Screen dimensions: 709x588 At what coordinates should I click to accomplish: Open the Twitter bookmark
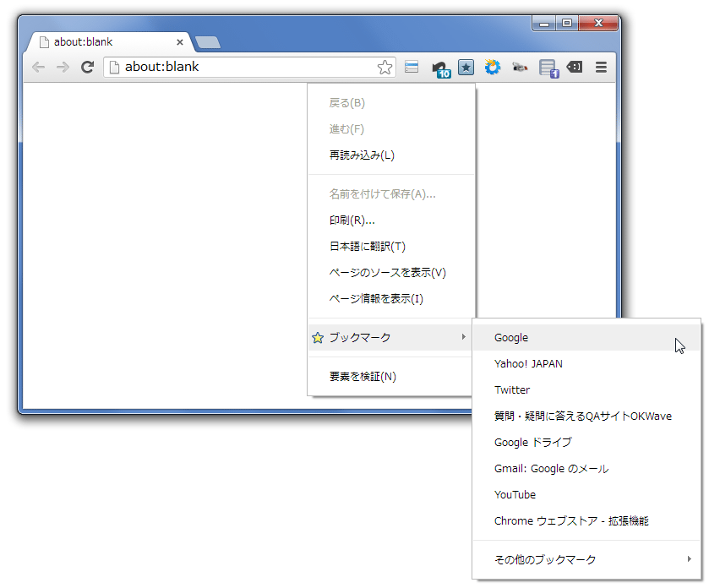point(586,390)
